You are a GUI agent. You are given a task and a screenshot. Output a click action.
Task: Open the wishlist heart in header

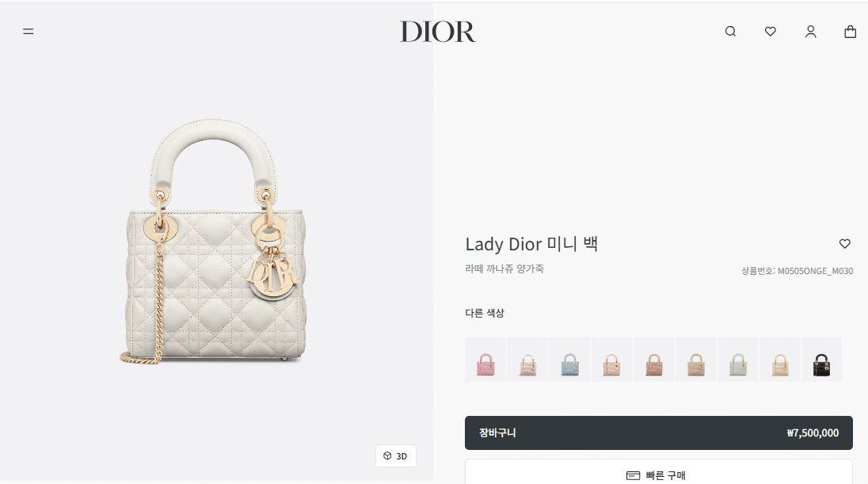click(x=771, y=32)
